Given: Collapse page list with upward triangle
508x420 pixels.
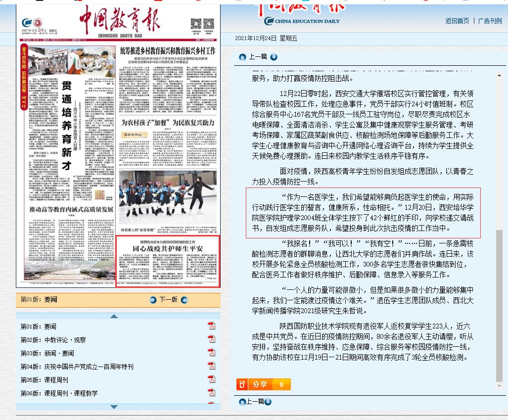Looking at the screenshot, I should (114, 316).
